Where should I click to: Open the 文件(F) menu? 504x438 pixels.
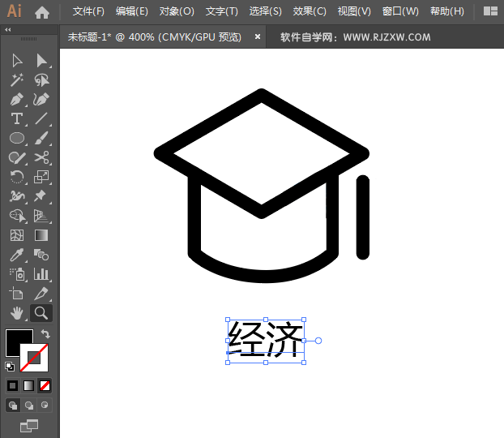[x=88, y=11]
